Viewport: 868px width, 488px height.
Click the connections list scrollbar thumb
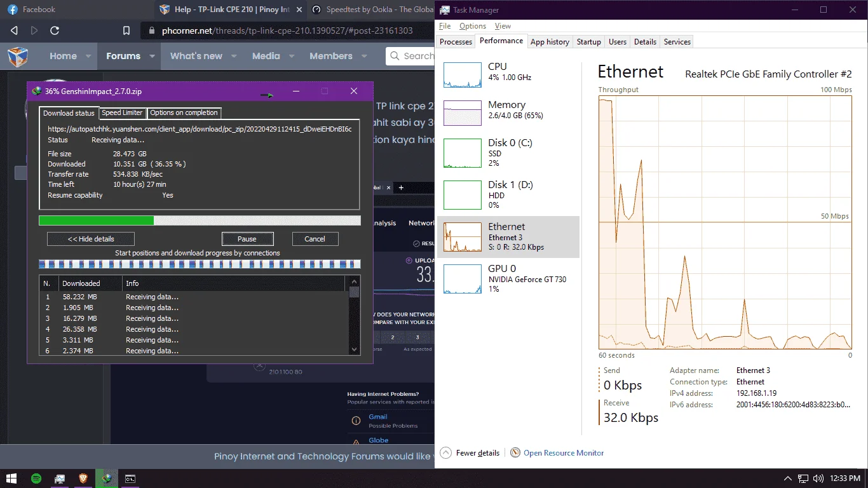[355, 293]
